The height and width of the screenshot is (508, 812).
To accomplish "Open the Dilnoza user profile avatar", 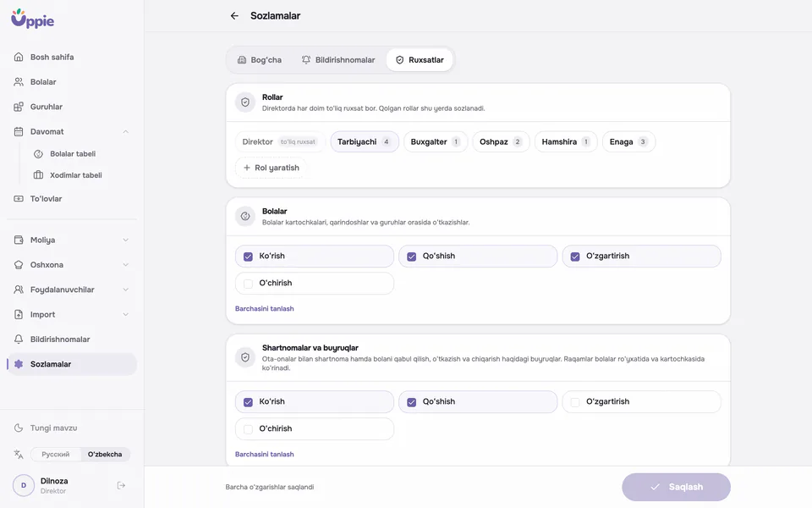I will (24, 486).
